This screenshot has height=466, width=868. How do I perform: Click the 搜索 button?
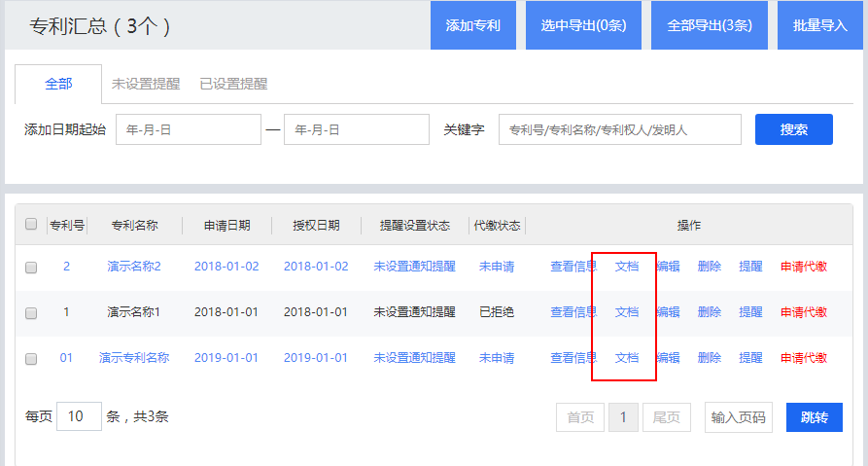pos(794,129)
